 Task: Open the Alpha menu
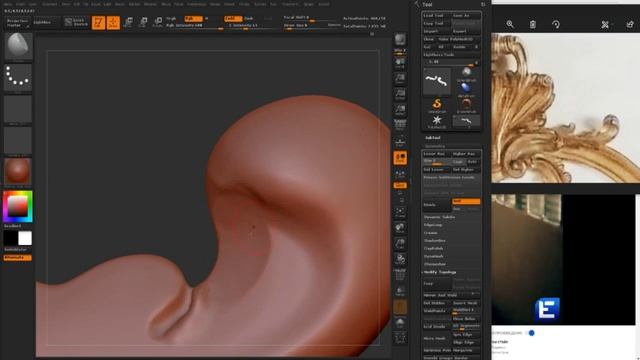click(x=8, y=4)
